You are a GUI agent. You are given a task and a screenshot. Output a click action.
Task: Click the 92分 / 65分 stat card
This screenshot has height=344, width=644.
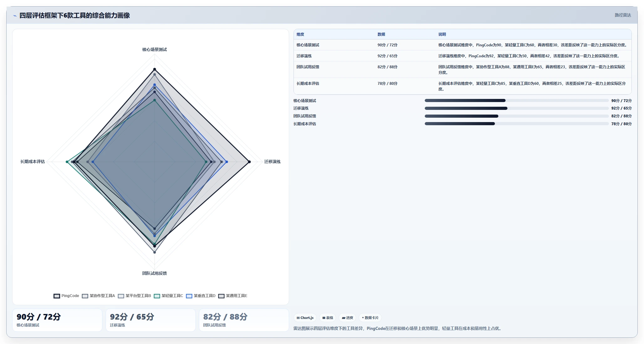(151, 320)
